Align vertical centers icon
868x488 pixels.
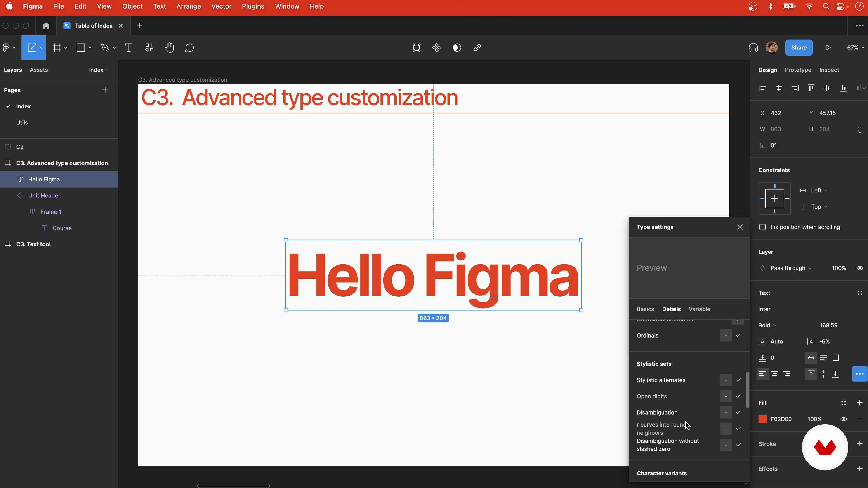tap(827, 88)
